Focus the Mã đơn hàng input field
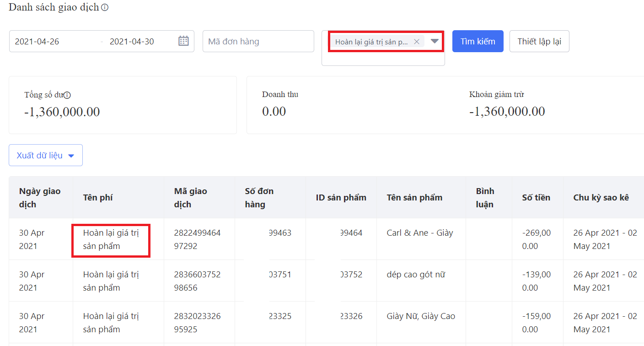 [258, 41]
